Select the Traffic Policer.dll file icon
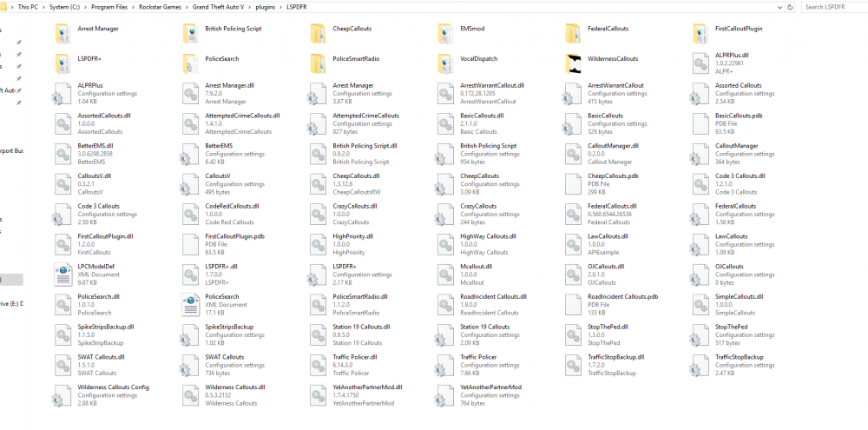This screenshot has height=430, width=868. pos(319,366)
